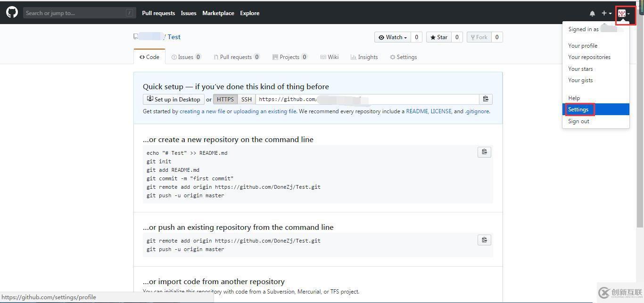Switch to the Insights tab
The width and height of the screenshot is (644, 303).
pos(364,57)
